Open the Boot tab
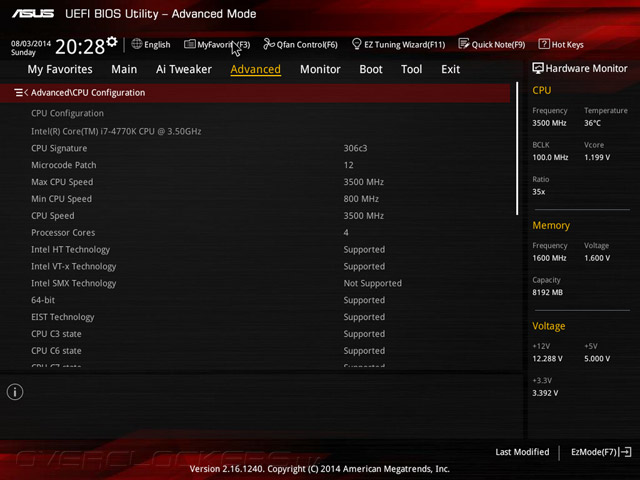Screen dimensions: 640x480 [x=371, y=69]
